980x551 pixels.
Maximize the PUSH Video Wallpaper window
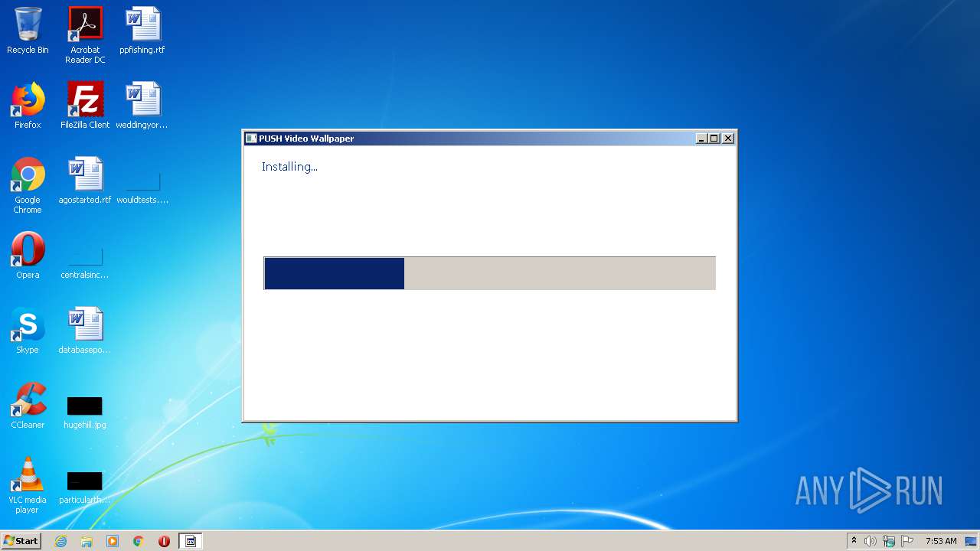[x=714, y=139]
